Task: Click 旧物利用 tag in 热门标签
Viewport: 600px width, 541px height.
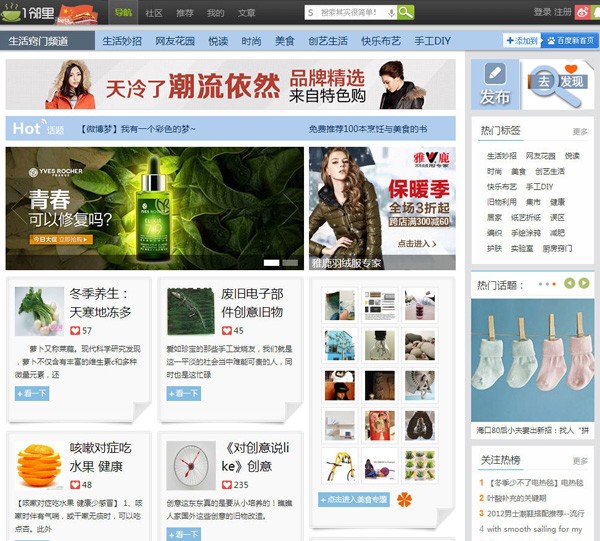Action: (x=502, y=202)
